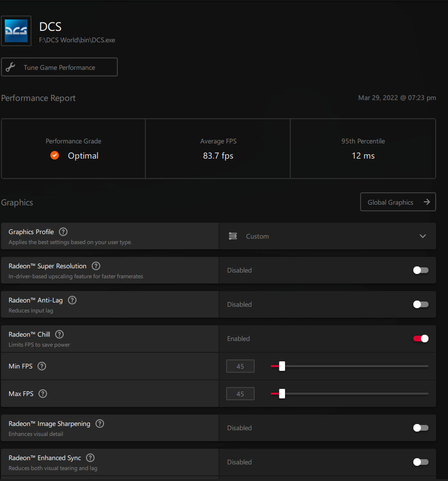This screenshot has width=448, height=481.
Task: Expand Graphics Profile with chevron arrow
Action: [422, 236]
